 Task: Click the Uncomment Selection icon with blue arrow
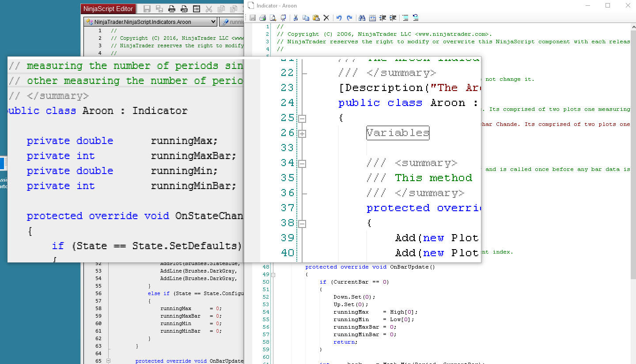click(x=416, y=18)
